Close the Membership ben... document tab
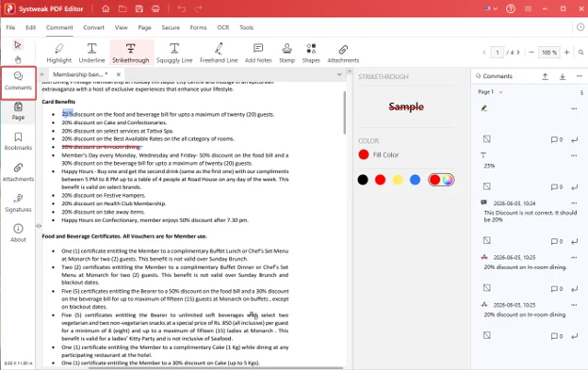The width and height of the screenshot is (588, 370). [x=119, y=74]
